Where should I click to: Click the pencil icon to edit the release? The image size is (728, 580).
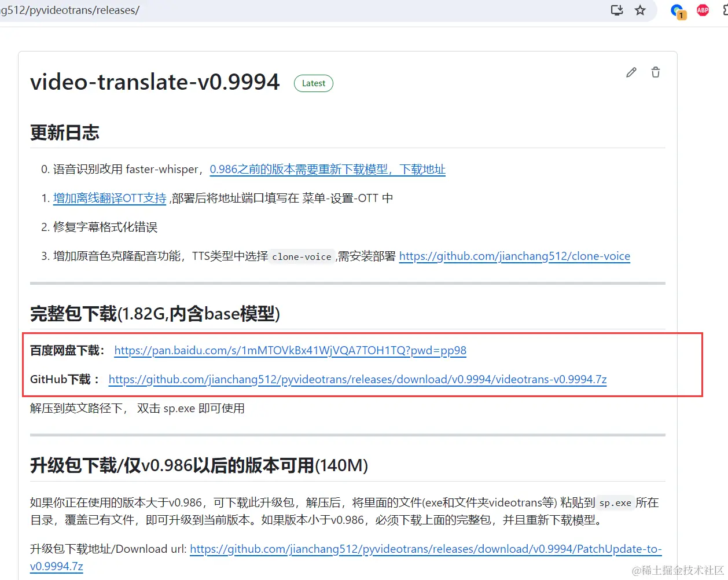(x=631, y=72)
